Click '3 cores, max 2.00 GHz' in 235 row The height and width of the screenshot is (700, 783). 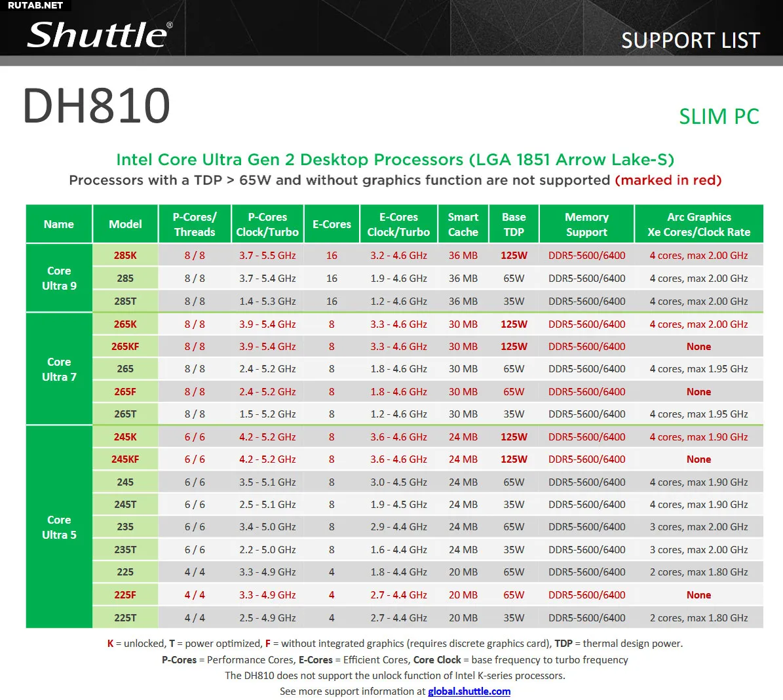point(698,526)
